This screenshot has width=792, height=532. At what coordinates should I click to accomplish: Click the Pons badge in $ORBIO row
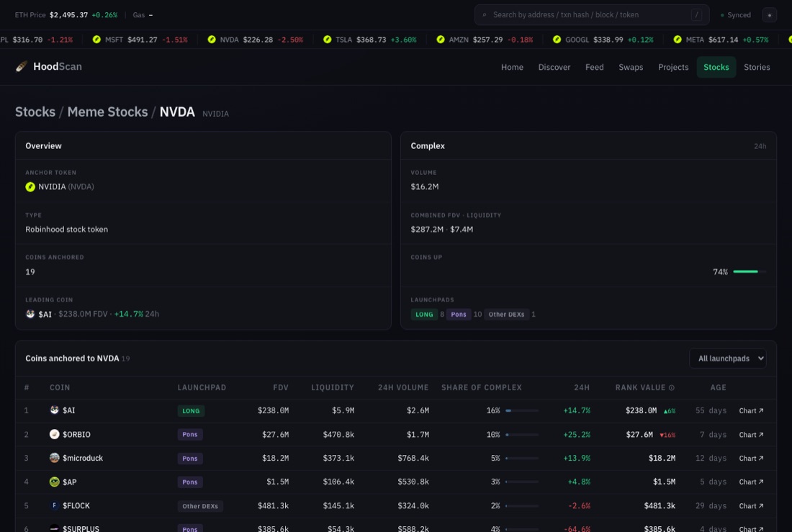pyautogui.click(x=190, y=435)
